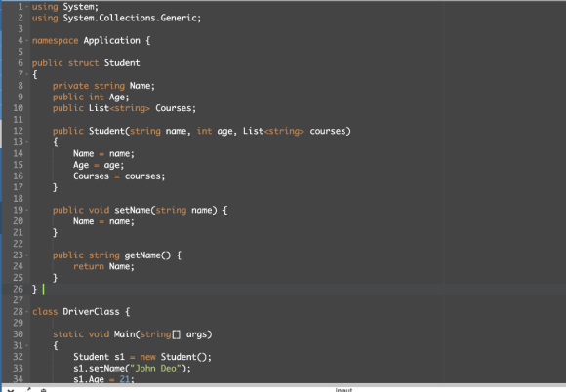Click 'DriverClass' class name
The height and width of the screenshot is (392, 566).
tap(91, 312)
